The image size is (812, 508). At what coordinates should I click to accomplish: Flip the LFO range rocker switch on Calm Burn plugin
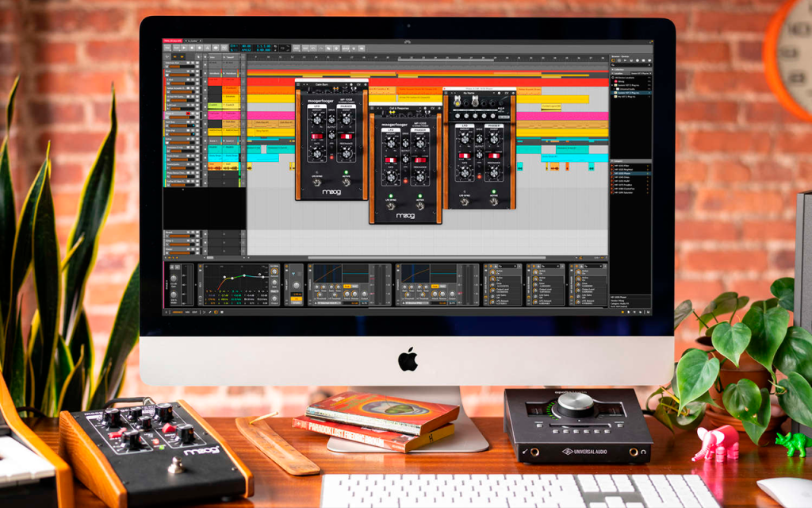click(x=317, y=137)
